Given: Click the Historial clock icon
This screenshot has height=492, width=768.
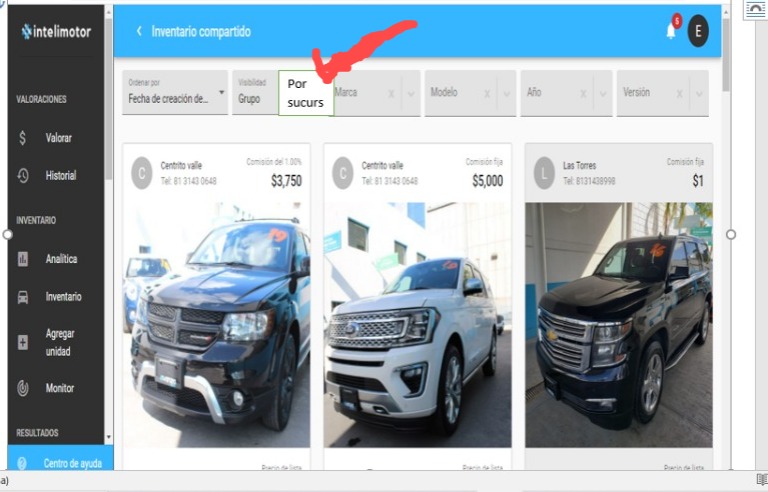Looking at the screenshot, I should (23, 175).
